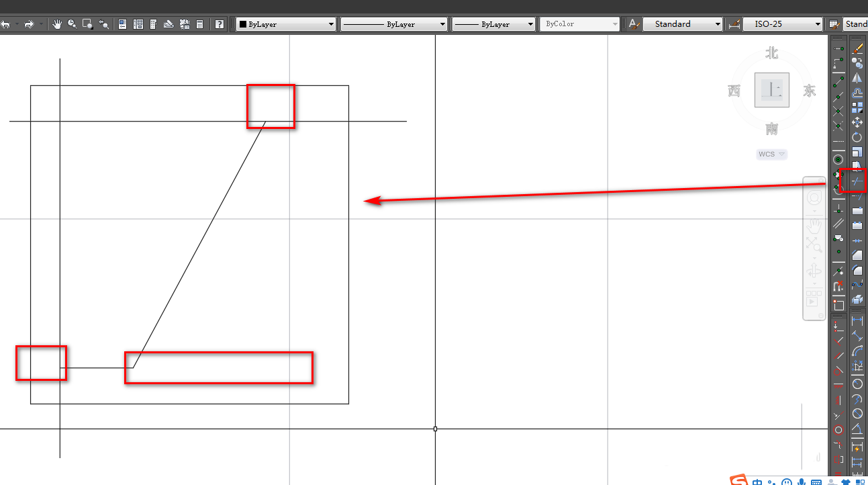Click the navigation bar Orbit tool

click(814, 271)
